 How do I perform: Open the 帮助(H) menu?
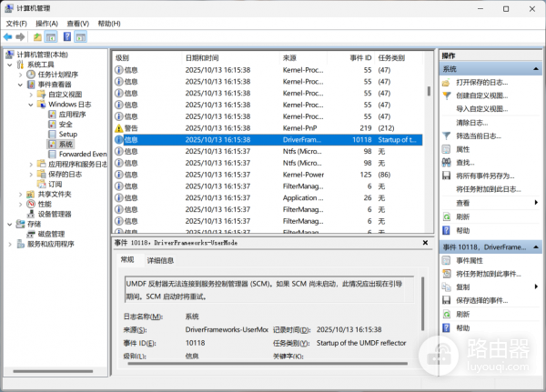click(x=109, y=24)
